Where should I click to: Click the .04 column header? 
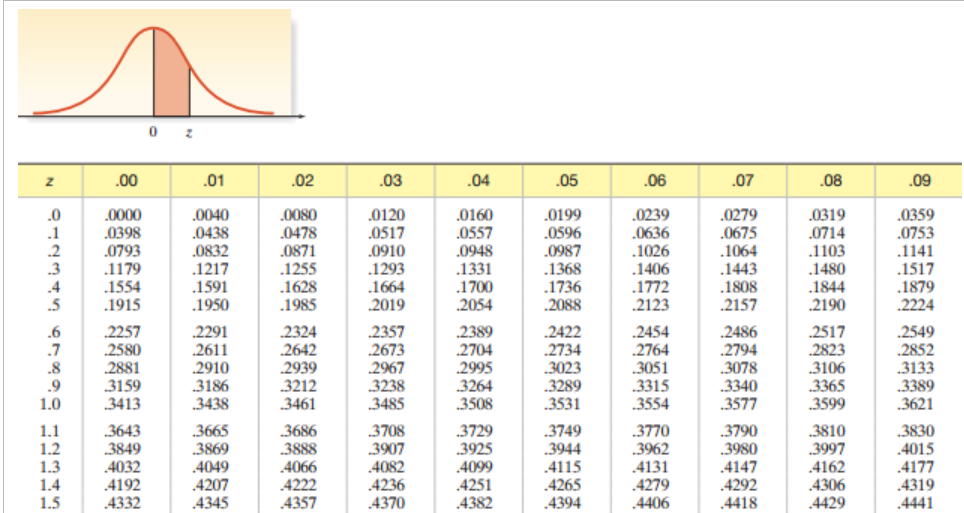(478, 181)
